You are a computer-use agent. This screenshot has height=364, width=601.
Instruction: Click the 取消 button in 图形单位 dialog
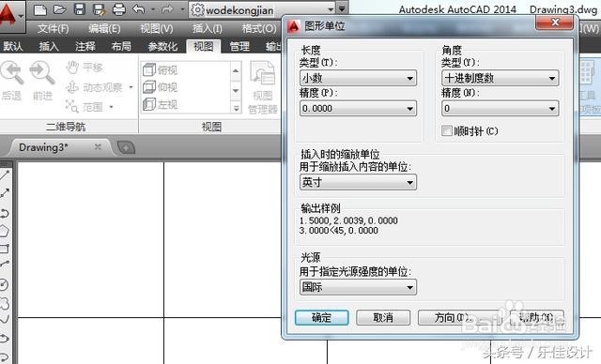pyautogui.click(x=383, y=317)
